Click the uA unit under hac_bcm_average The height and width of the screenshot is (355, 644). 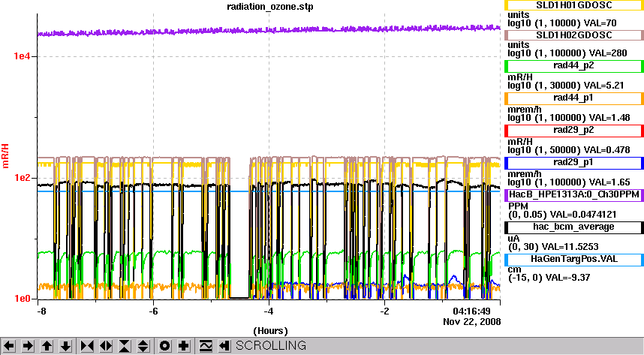[x=514, y=239]
